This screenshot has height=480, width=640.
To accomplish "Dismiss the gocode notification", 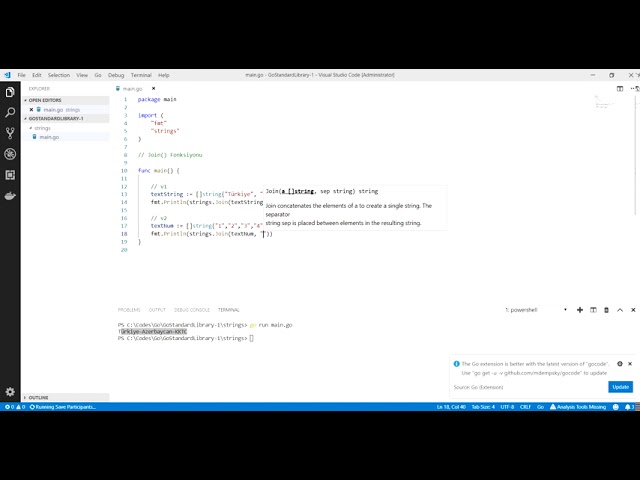I will (630, 364).
